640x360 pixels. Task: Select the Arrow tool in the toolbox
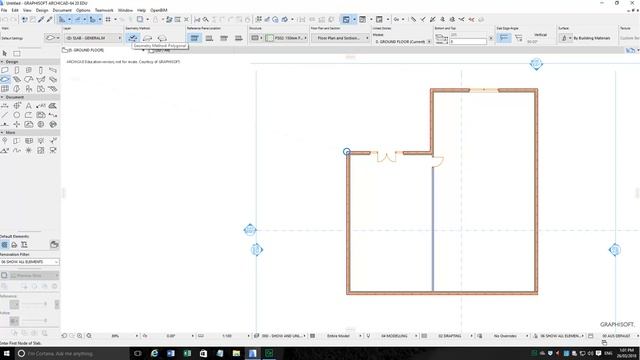point(5,53)
